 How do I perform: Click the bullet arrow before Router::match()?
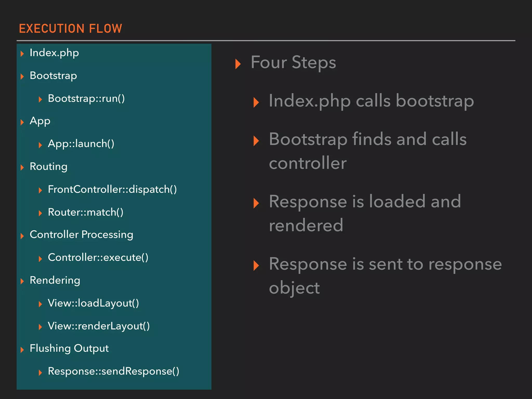40,213
